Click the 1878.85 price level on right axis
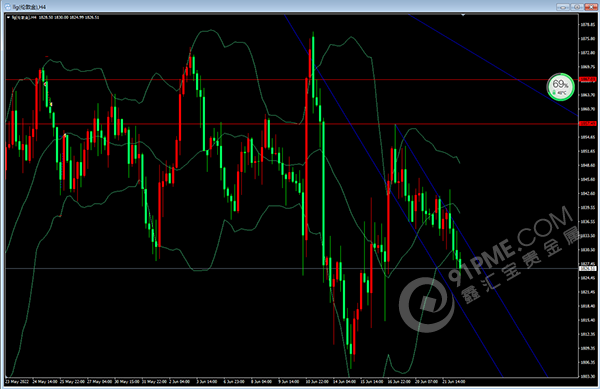Viewport: 600px width, 389px height. [588, 24]
